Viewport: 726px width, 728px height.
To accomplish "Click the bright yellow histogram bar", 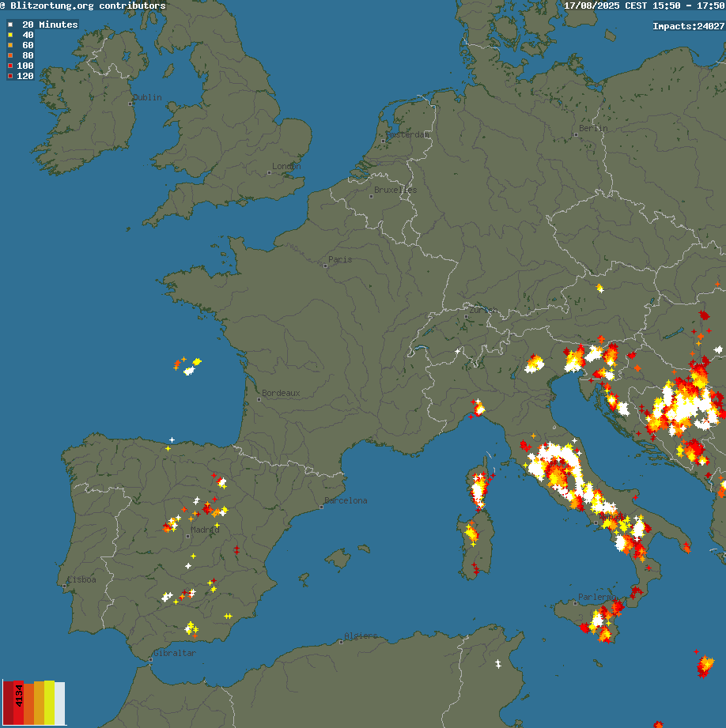I will coord(49,702).
